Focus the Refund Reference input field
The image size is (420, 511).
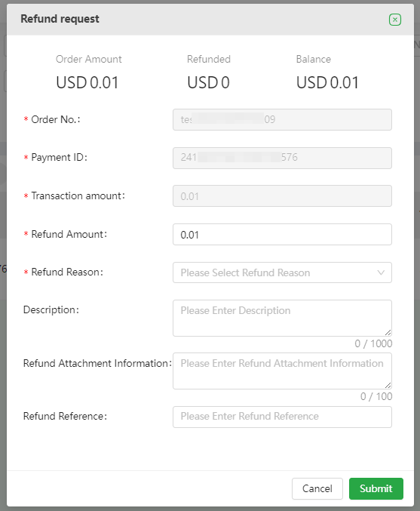point(282,417)
